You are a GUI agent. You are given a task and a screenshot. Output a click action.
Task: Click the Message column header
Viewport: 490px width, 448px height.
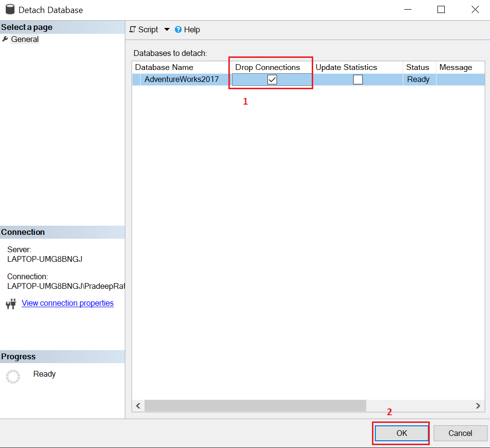pyautogui.click(x=455, y=67)
